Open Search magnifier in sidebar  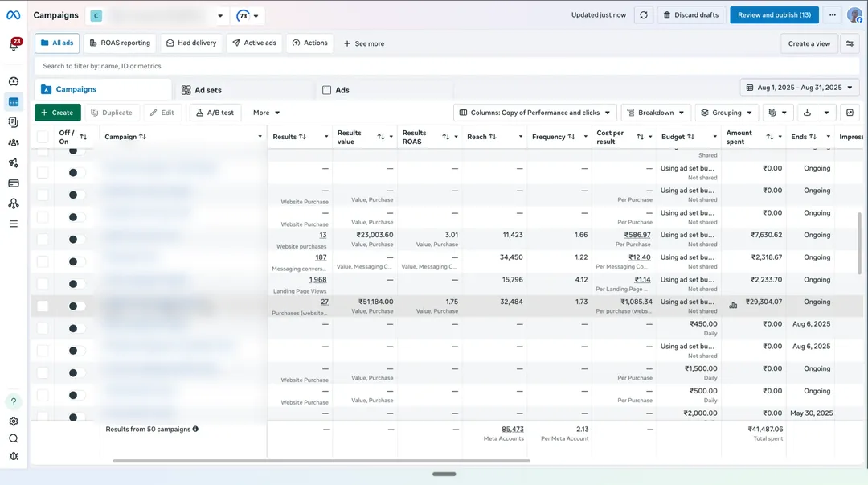tap(14, 438)
